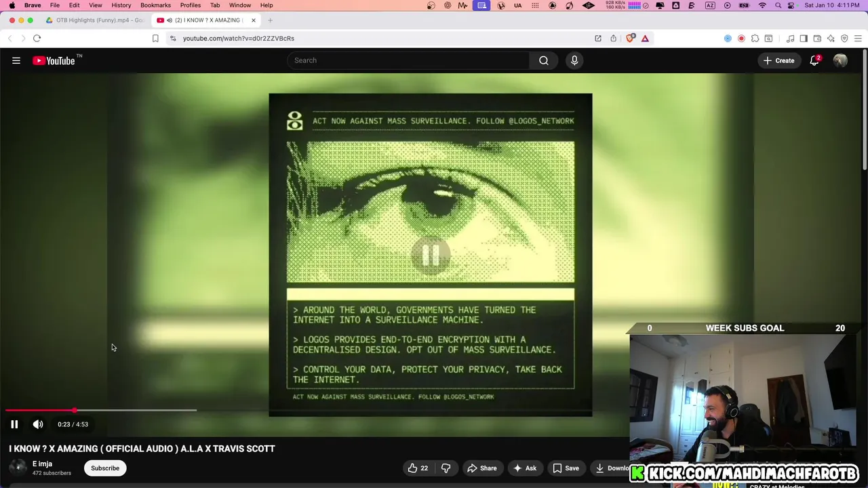Focus the YouTube search field
Image resolution: width=868 pixels, height=488 pixels.
tap(408, 60)
